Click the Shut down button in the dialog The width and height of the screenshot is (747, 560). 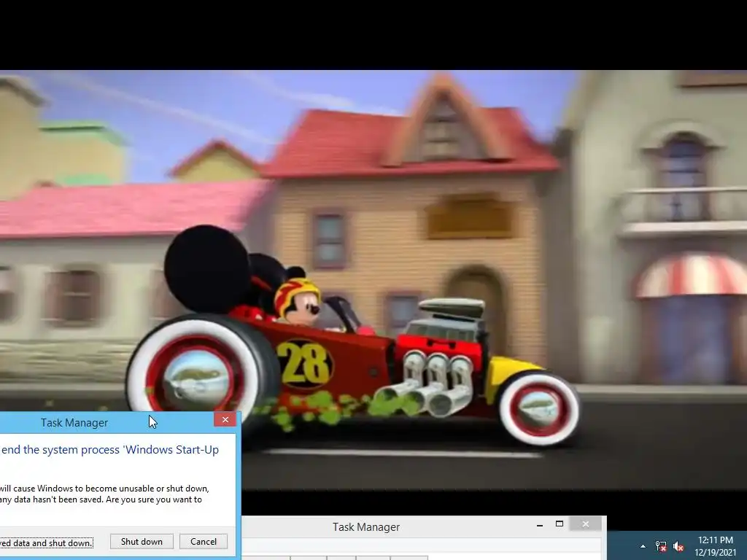(142, 542)
